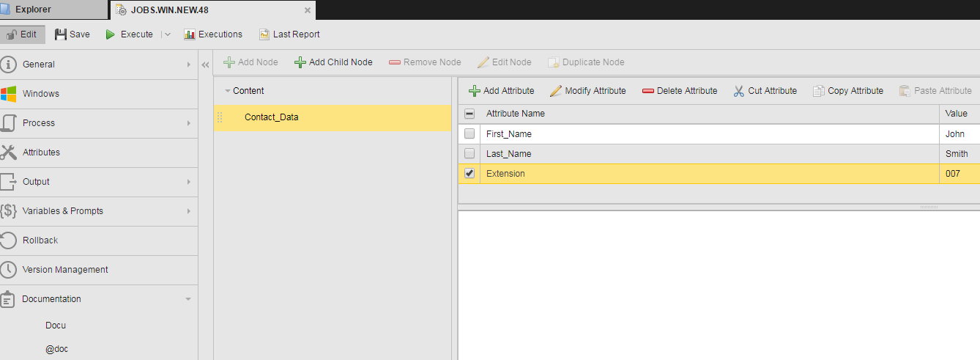Collapse the sidebar with double chevron

[206, 65]
